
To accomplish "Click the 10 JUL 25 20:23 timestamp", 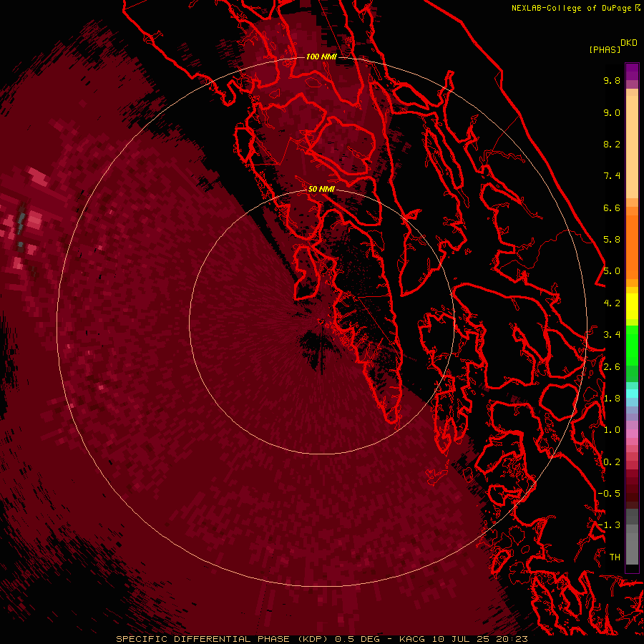I will pyautogui.click(x=479, y=639).
